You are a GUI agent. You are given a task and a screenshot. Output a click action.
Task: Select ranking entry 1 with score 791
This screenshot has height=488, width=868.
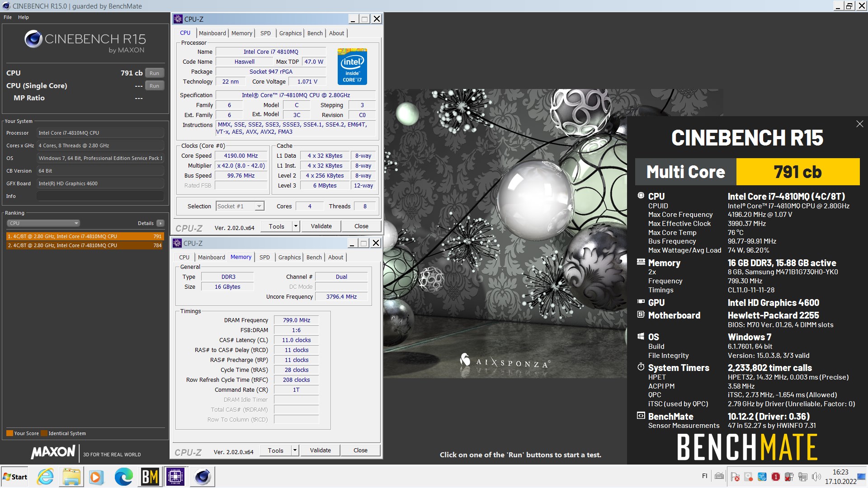pos(85,236)
